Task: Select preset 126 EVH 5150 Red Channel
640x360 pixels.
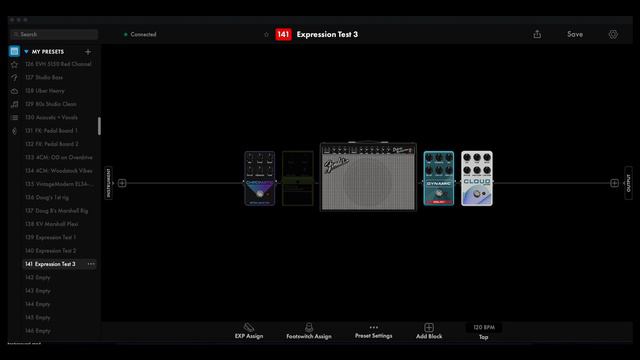Action: pyautogui.click(x=58, y=64)
